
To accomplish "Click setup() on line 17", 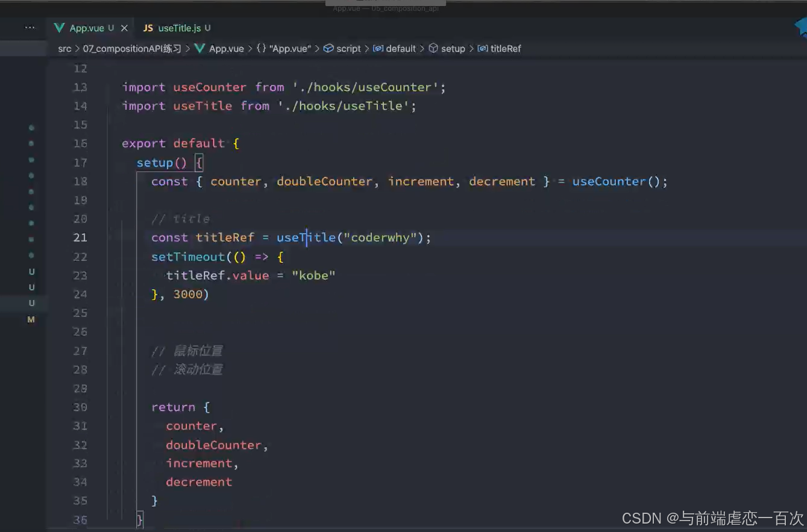I will 162,163.
